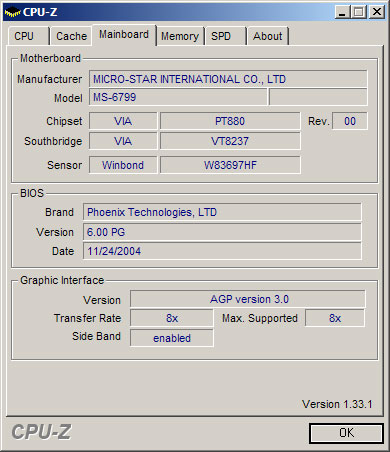The image size is (390, 452).
Task: Click the MICRO-STAR INTERNATIONAL manufacturer field
Action: (x=228, y=79)
